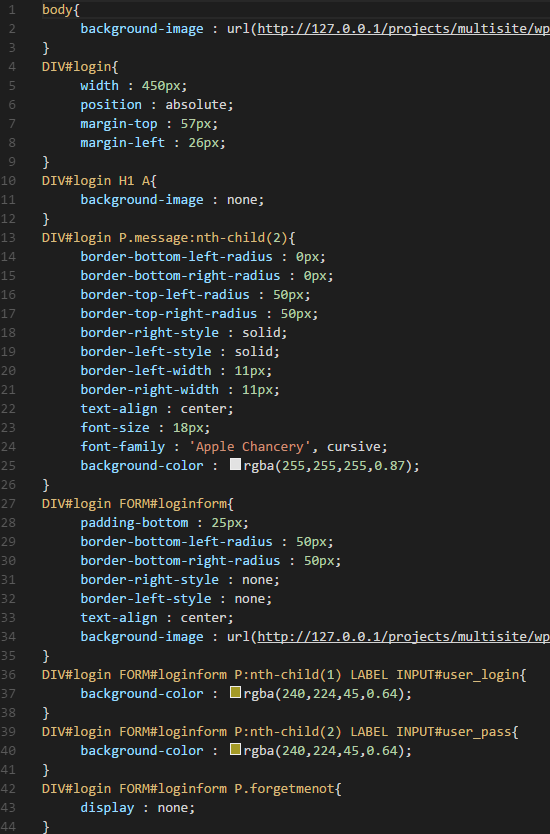Viewport: 550px width, 834px height.
Task: Click the 'none' value on line 32
Action: click(x=249, y=599)
